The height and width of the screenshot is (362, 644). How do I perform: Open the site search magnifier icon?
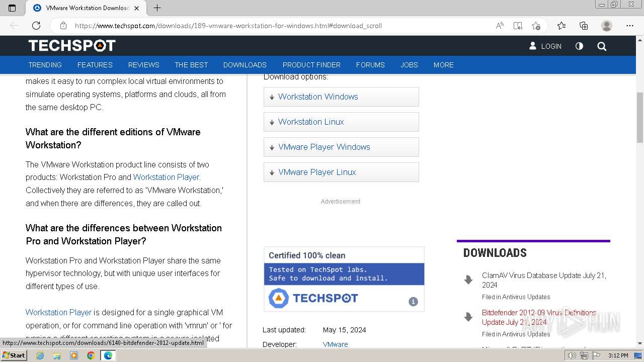tap(602, 46)
